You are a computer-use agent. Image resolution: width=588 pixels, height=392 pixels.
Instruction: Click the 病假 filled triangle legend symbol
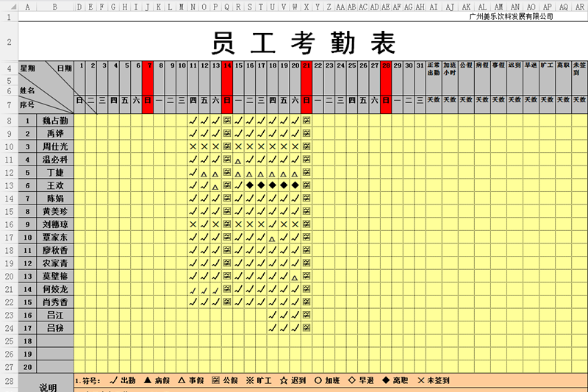(148, 381)
